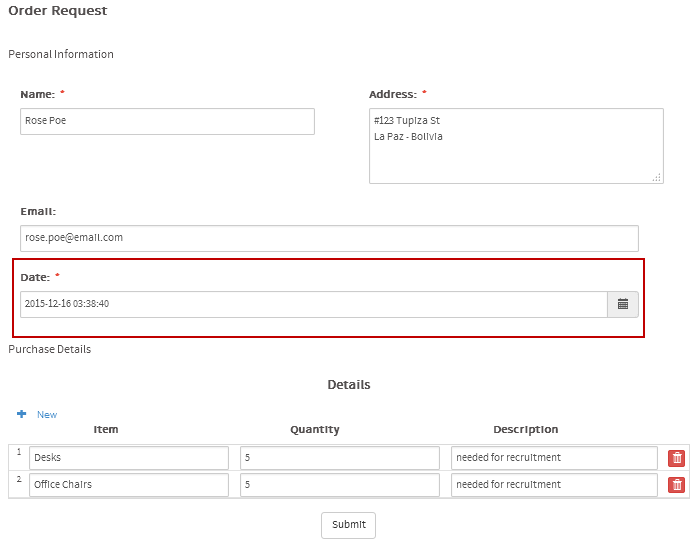The height and width of the screenshot is (541, 693).
Task: Click the Quantity field in Desks row
Action: [x=339, y=458]
